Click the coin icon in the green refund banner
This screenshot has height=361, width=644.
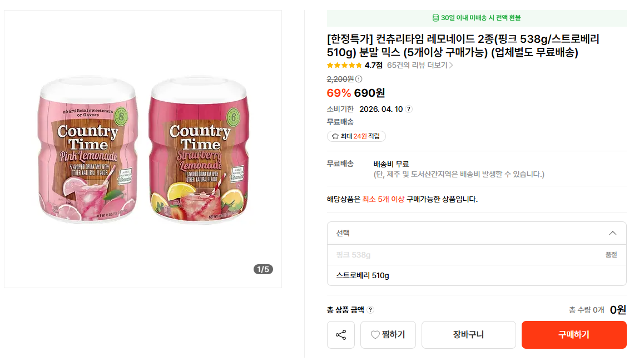[x=435, y=18]
